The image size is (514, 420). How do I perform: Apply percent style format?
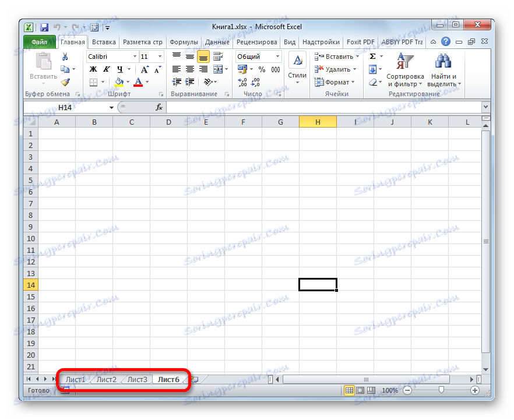pos(262,69)
